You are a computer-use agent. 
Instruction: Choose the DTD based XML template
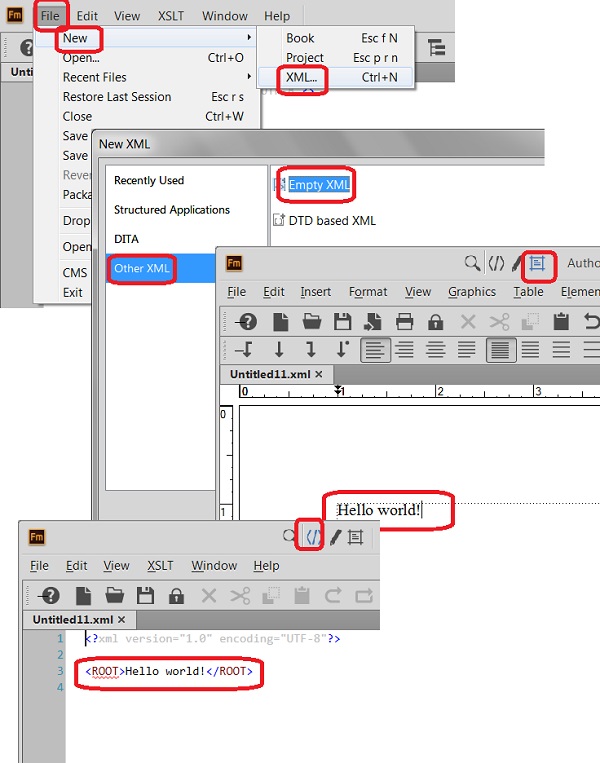(x=332, y=220)
